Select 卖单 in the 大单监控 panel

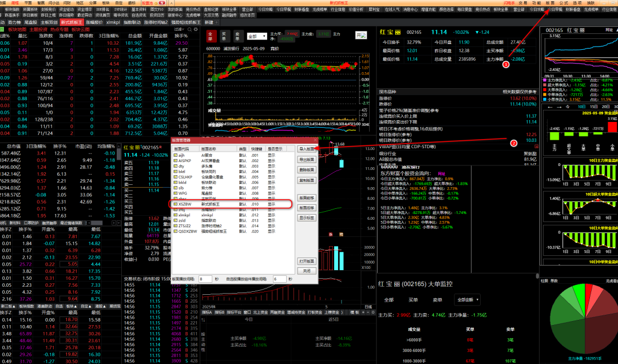tap(438, 300)
